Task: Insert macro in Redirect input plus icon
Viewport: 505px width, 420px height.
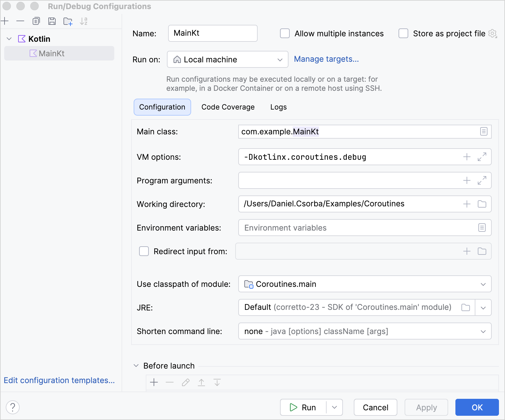Action: coord(467,251)
